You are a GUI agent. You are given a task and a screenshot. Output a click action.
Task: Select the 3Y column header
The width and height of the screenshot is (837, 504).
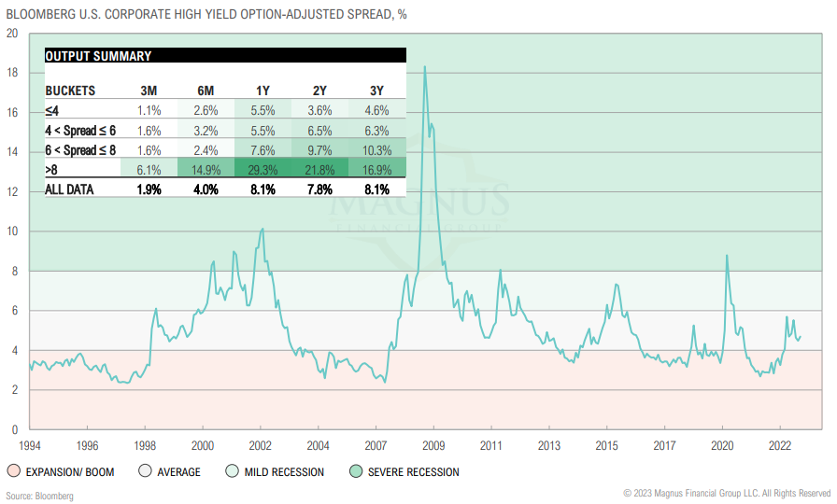point(376,91)
